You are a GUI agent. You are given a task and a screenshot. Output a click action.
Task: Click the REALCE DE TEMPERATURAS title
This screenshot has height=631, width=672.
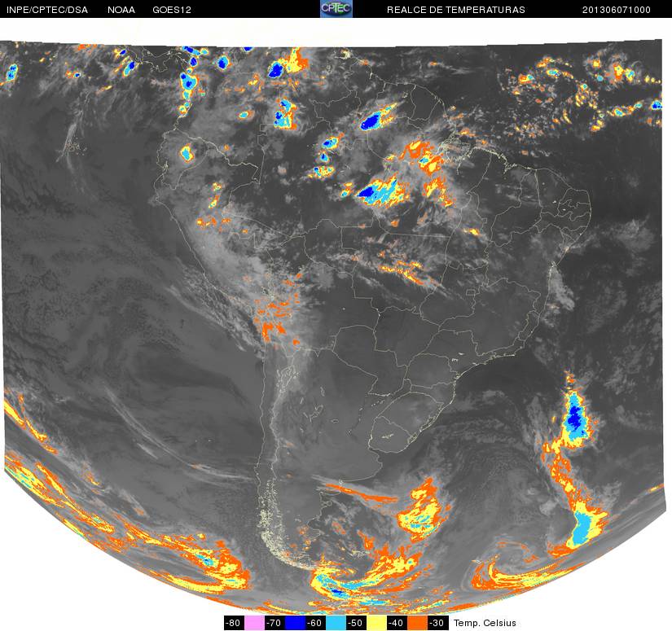pyautogui.click(x=456, y=10)
